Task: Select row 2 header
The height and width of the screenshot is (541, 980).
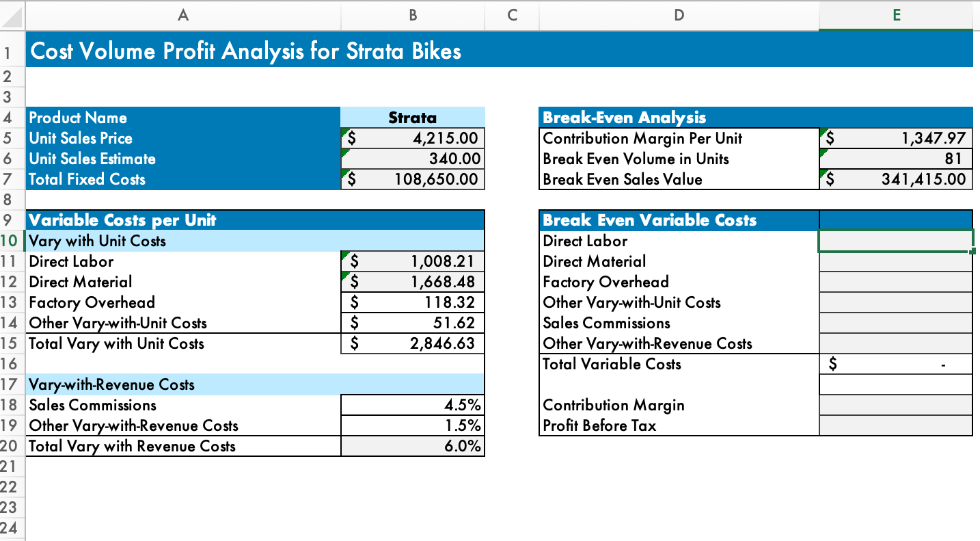Action: [x=12, y=76]
